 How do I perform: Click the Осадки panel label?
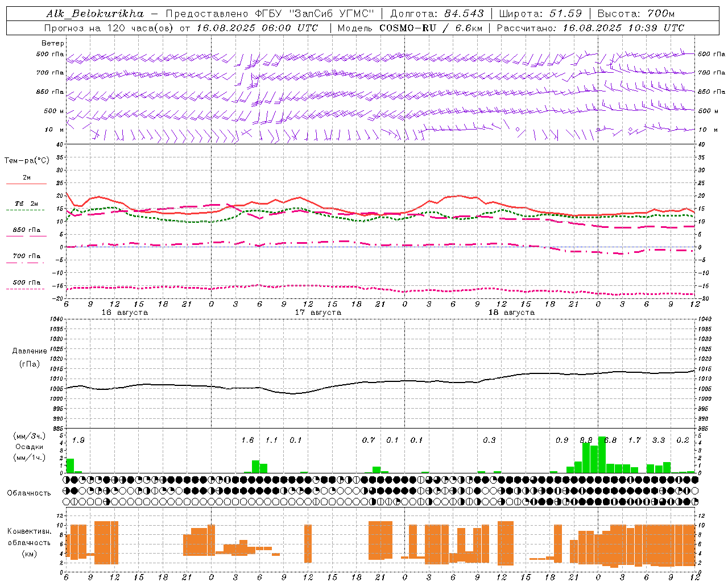[x=30, y=447]
